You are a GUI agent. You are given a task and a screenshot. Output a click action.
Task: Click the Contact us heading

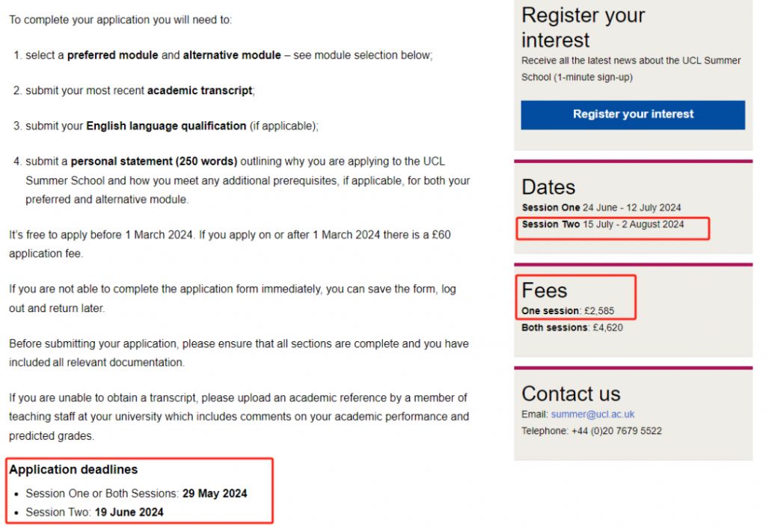pos(571,394)
